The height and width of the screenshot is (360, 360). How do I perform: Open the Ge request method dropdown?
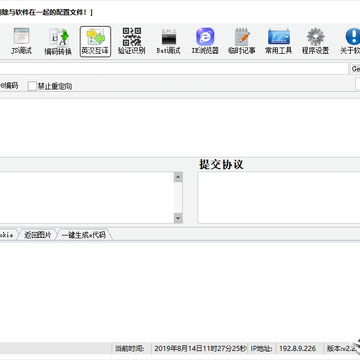355,69
